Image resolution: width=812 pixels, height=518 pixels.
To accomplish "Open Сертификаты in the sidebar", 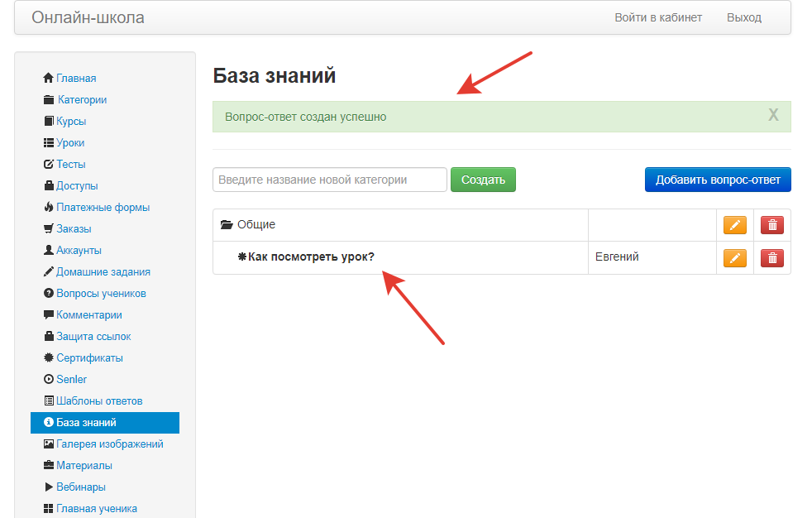I will tap(89, 358).
